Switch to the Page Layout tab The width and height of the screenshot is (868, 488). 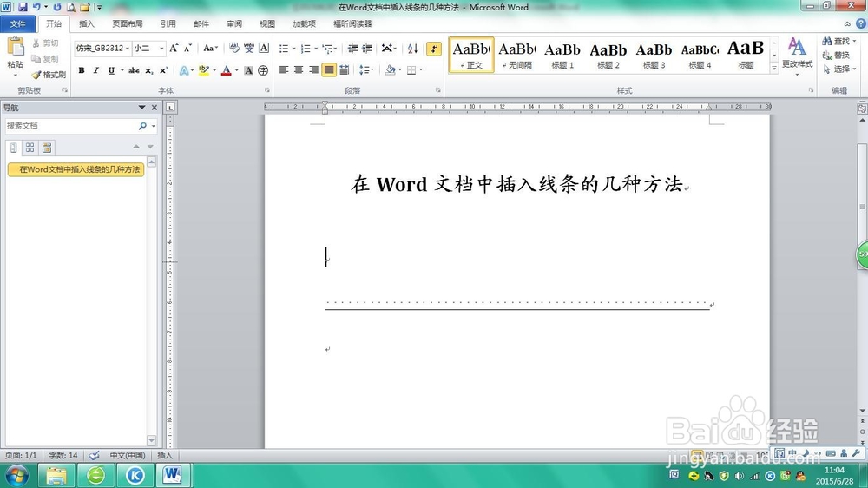[128, 23]
